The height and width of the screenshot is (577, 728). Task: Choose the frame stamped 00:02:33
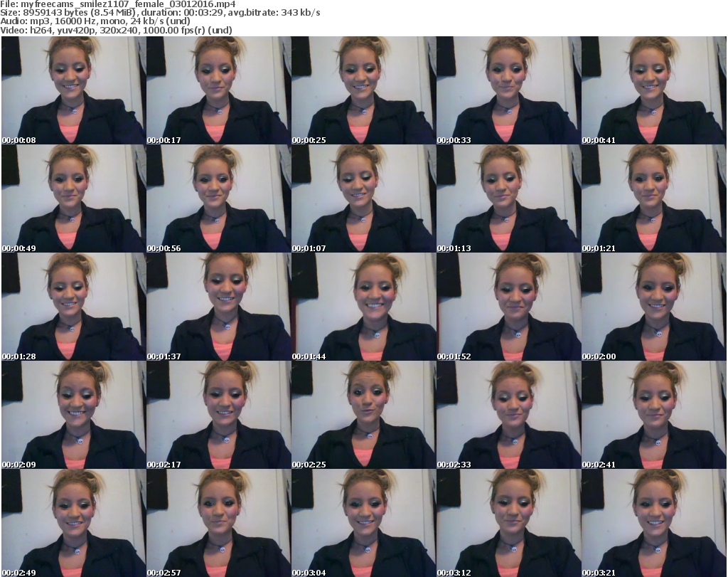coord(508,415)
